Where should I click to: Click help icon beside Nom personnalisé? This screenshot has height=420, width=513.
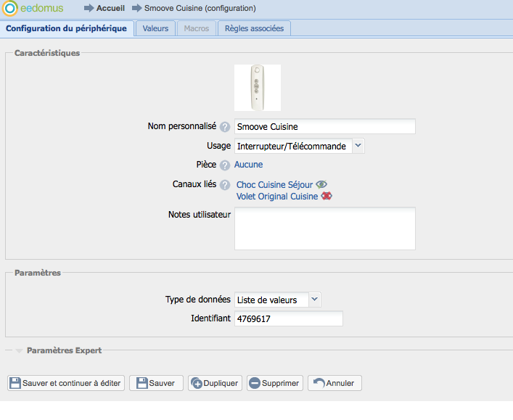click(x=225, y=127)
